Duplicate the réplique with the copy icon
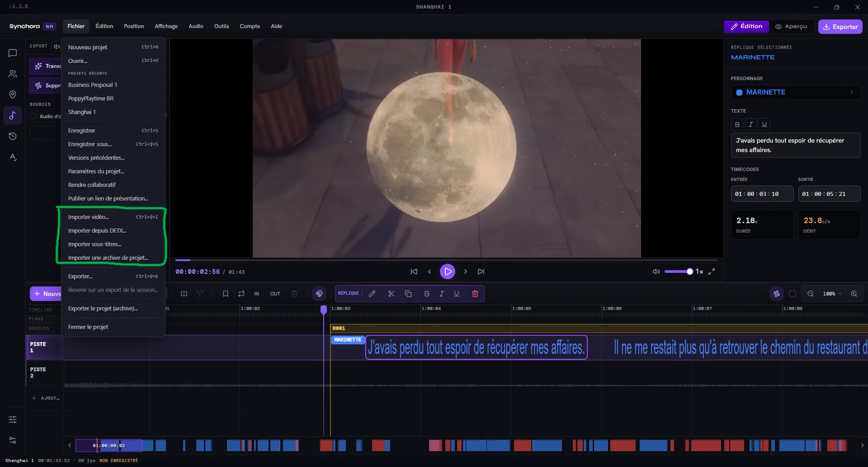Image resolution: width=868 pixels, height=467 pixels. pyautogui.click(x=408, y=294)
